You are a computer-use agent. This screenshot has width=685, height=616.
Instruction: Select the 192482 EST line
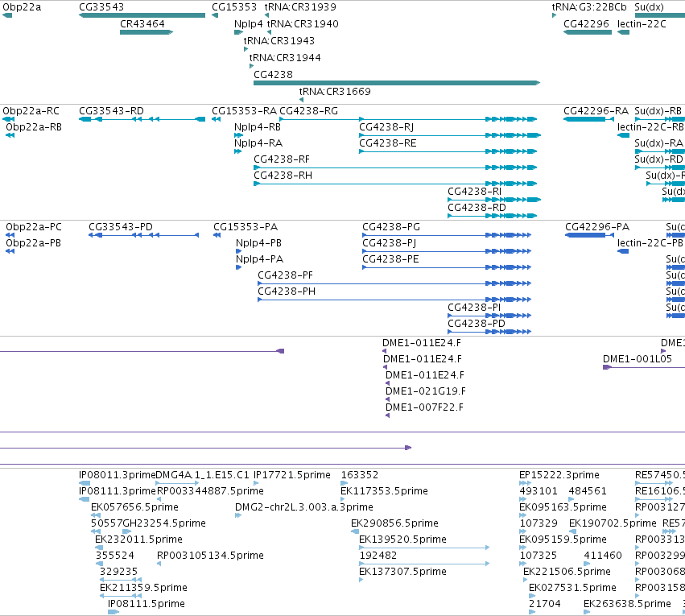pyautogui.click(x=424, y=564)
